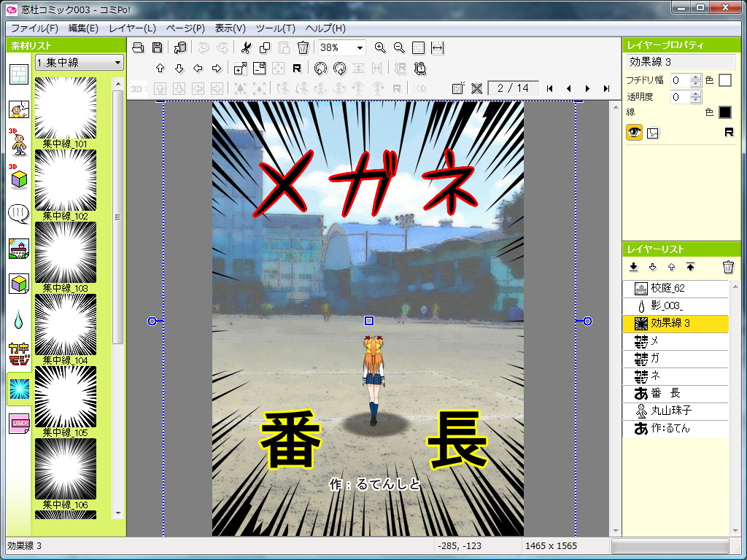Select the 集中線_105 thumbnail

tap(65, 397)
